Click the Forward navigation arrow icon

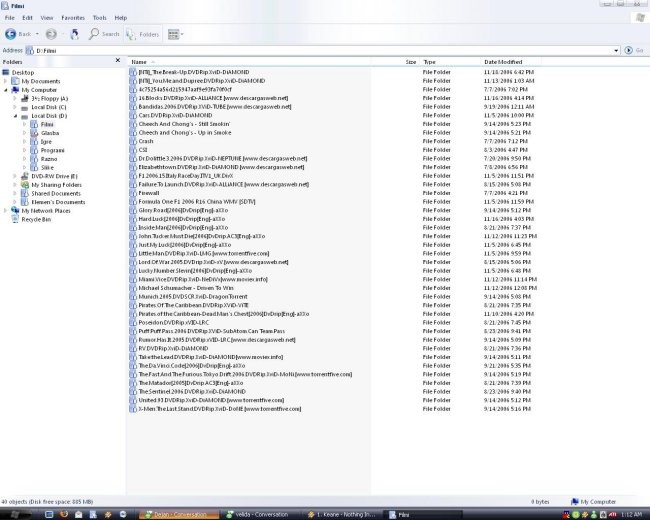point(51,34)
